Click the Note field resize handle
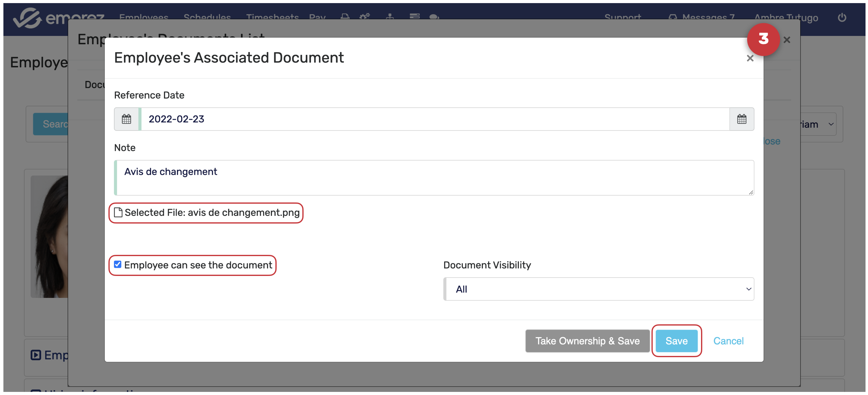Screen dimensions: 868x395 (751, 192)
